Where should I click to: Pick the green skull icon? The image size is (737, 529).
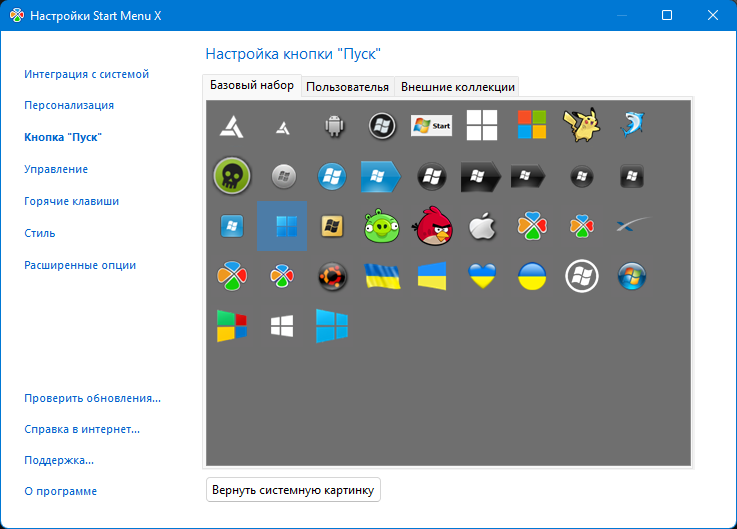tap(232, 176)
